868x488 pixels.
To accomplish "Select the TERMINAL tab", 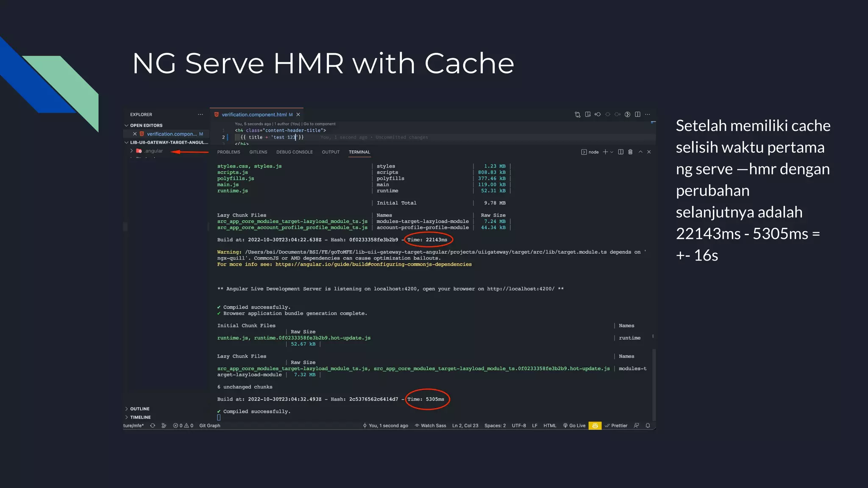I will pos(359,152).
